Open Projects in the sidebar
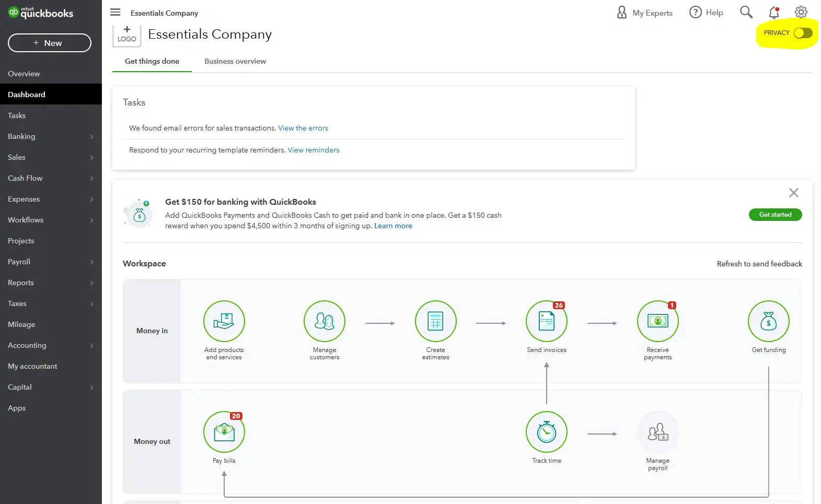821x504 pixels. pyautogui.click(x=51, y=241)
